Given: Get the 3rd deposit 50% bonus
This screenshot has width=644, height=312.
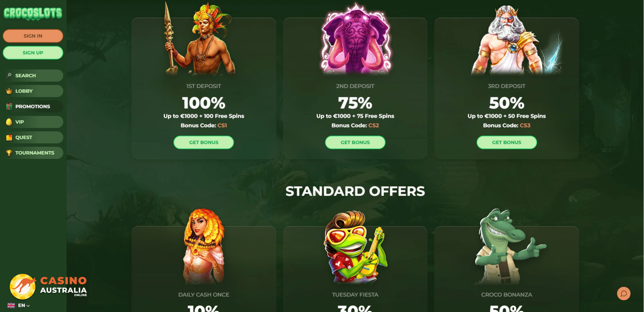Looking at the screenshot, I should 507,142.
